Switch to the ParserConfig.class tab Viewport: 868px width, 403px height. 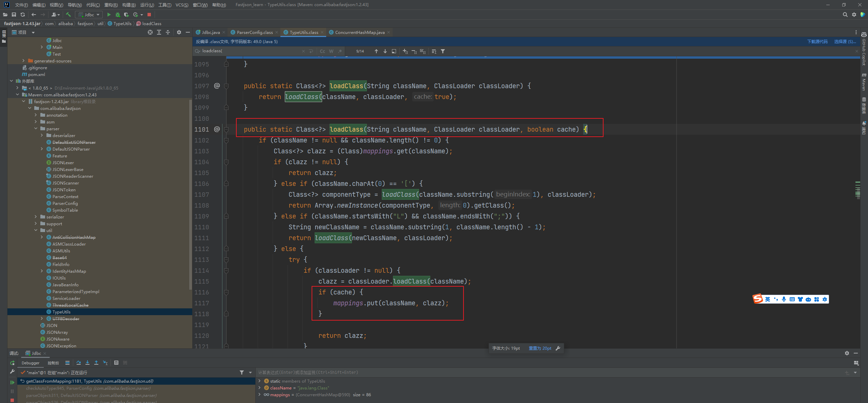point(254,32)
